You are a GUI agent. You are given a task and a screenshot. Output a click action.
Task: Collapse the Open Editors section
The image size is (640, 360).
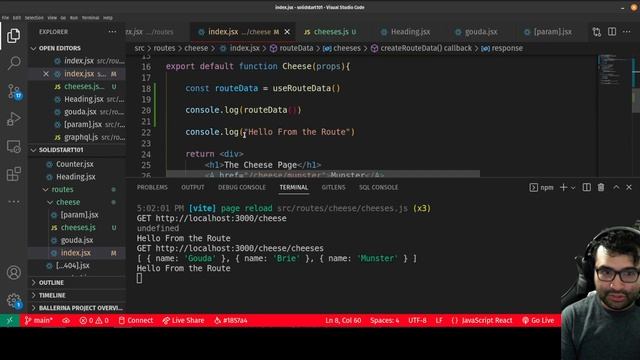(76, 48)
